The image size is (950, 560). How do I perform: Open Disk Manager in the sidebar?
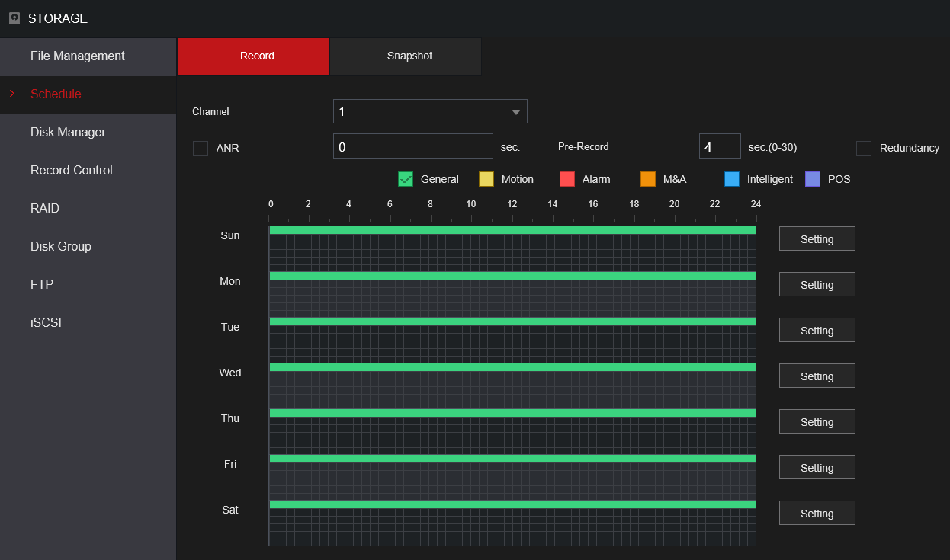[x=68, y=133]
